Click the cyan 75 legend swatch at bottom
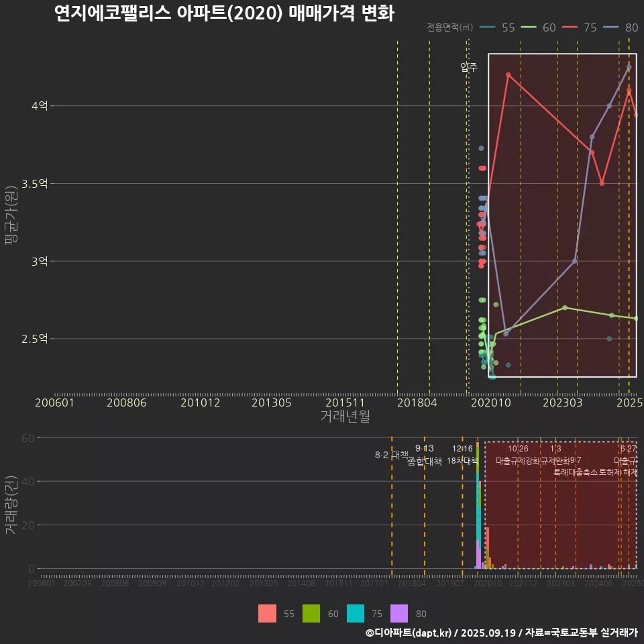644x644 pixels. point(356,613)
